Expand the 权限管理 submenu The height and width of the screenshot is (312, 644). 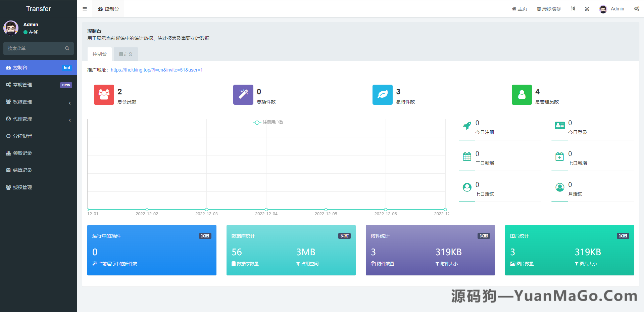tap(22, 102)
